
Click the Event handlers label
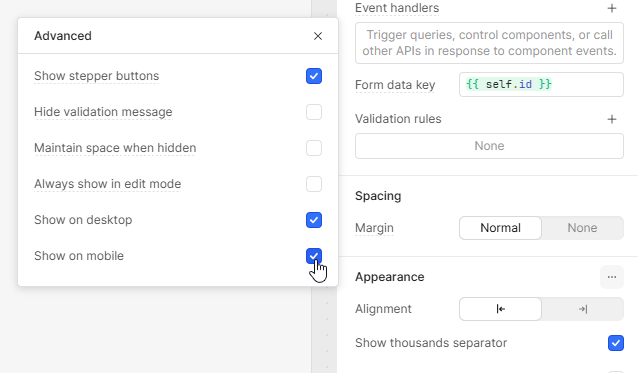pos(397,8)
